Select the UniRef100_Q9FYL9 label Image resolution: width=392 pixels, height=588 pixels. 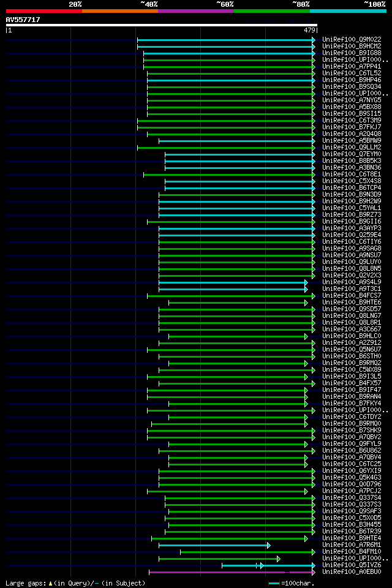tap(352, 445)
